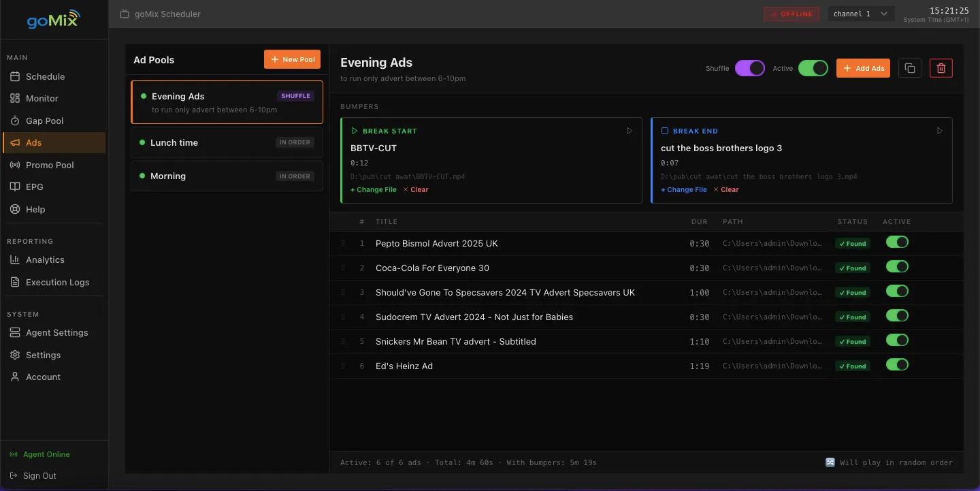Disable the Specsavers advert active toggle
Screen dimensions: 980x491
tap(897, 291)
